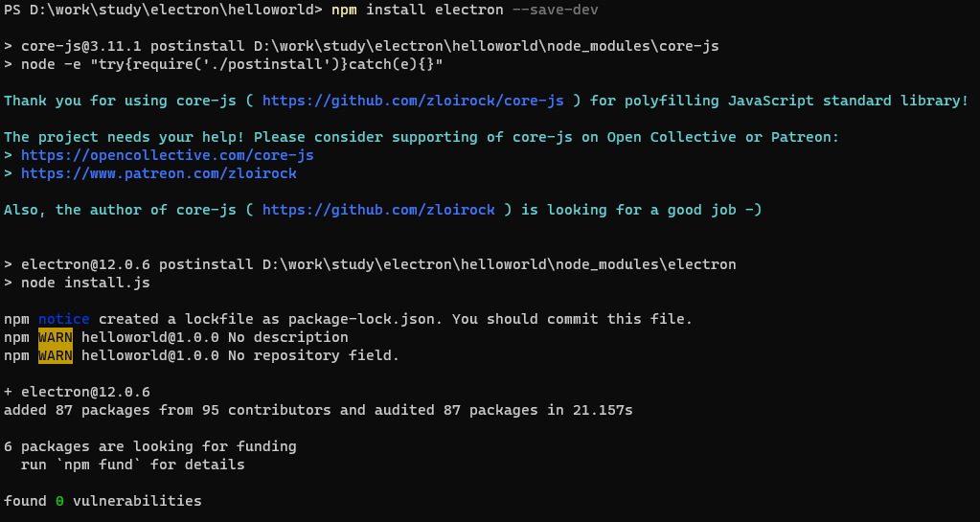Click 'created a lockfile as package-lock.json' text
The height and width of the screenshot is (522, 980).
click(267, 319)
